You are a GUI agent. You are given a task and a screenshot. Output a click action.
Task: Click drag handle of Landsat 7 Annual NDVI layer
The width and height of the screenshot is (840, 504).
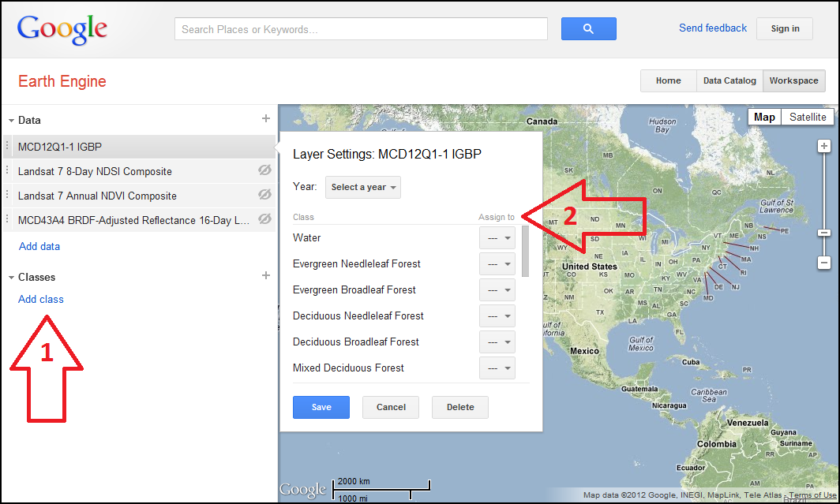[7, 196]
